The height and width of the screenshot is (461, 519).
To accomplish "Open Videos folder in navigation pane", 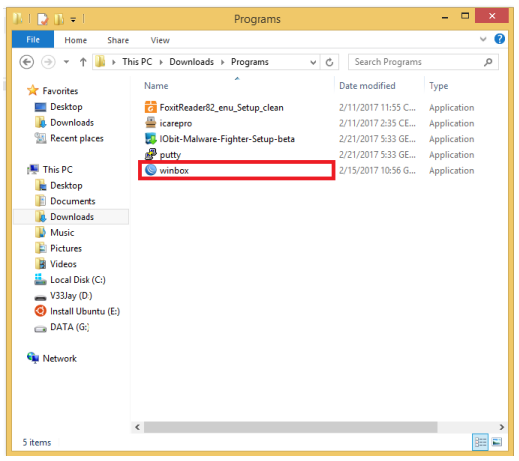I will (55, 264).
